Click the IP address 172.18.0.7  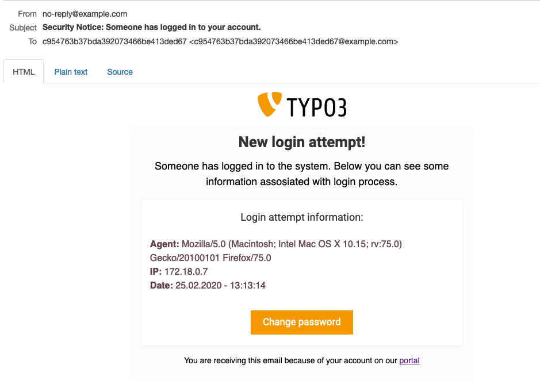pyautogui.click(x=186, y=271)
